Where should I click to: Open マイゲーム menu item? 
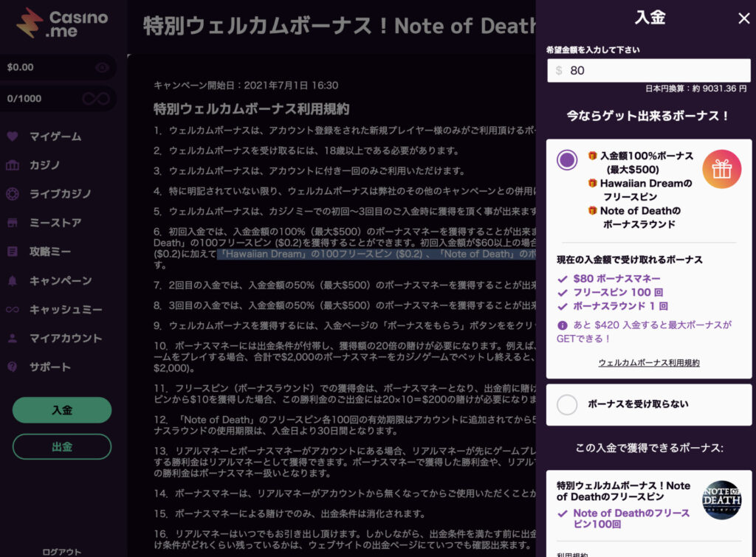tap(55, 136)
